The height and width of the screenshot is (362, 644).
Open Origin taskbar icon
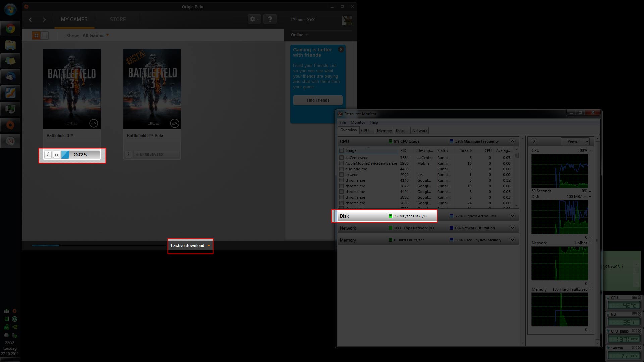point(10,125)
